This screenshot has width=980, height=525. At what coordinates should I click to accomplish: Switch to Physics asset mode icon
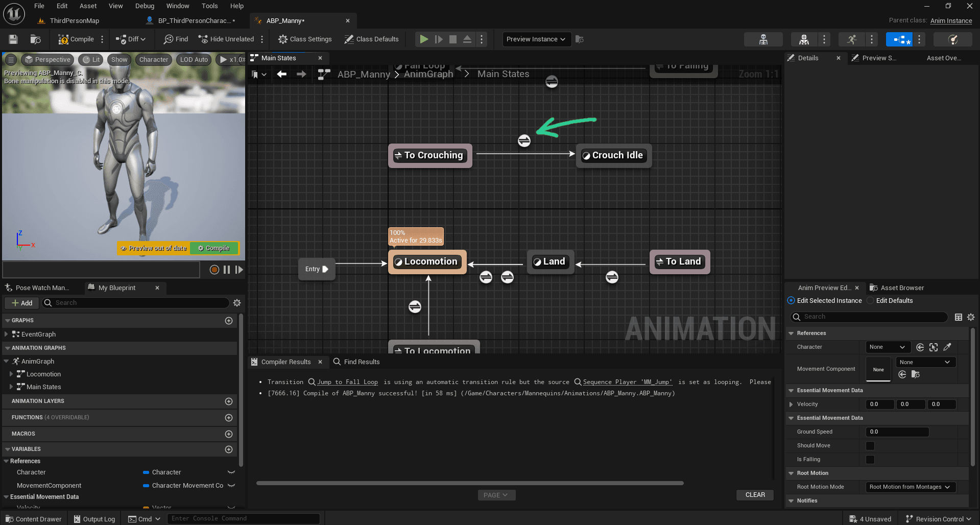tap(952, 39)
